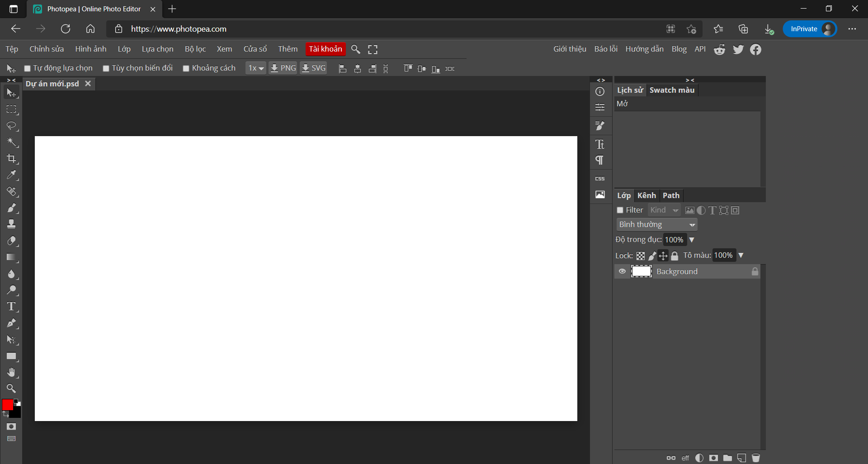Image resolution: width=868 pixels, height=464 pixels.
Task: Open the Chỉnh sửa menu
Action: tap(47, 49)
